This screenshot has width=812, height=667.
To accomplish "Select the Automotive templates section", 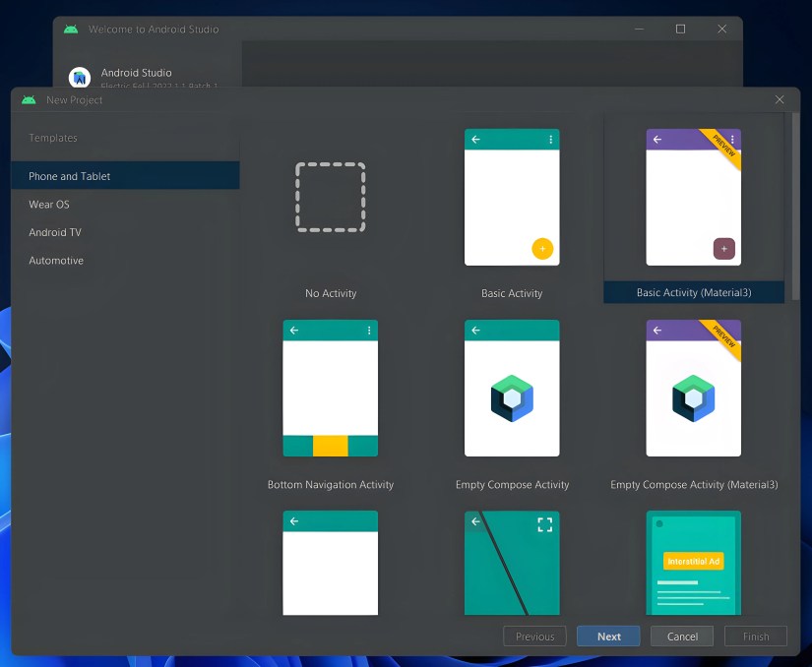I will pyautogui.click(x=55, y=260).
